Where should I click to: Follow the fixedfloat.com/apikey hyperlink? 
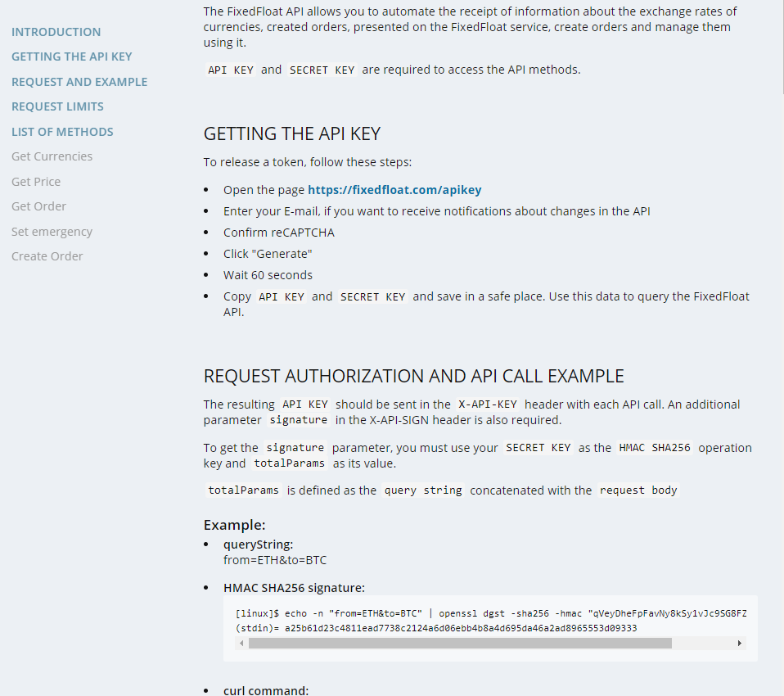394,190
